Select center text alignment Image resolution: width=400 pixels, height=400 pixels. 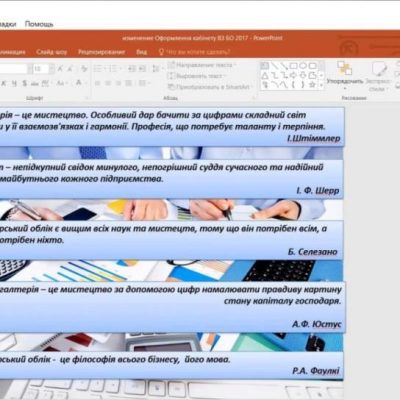point(108,83)
